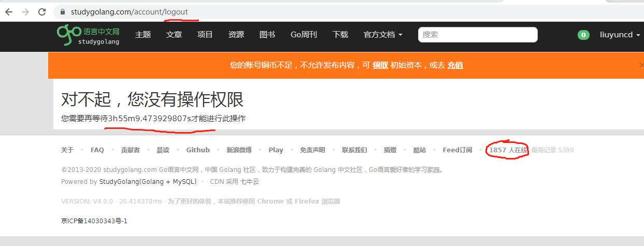The width and height of the screenshot is (644, 246).
Task: Click the 对不起，您没有操作权限 heading
Action: pyautogui.click(x=152, y=99)
